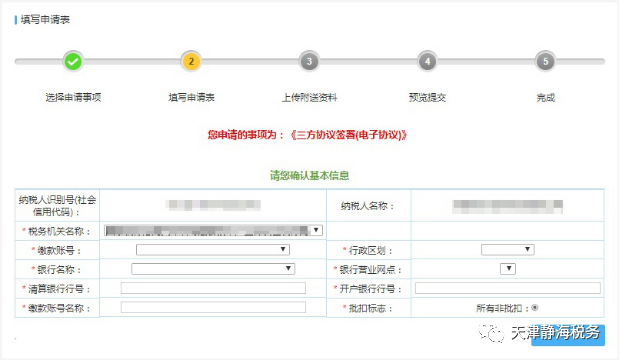Click the 完成 step label
Screen dimensions: 620x360
[545, 97]
